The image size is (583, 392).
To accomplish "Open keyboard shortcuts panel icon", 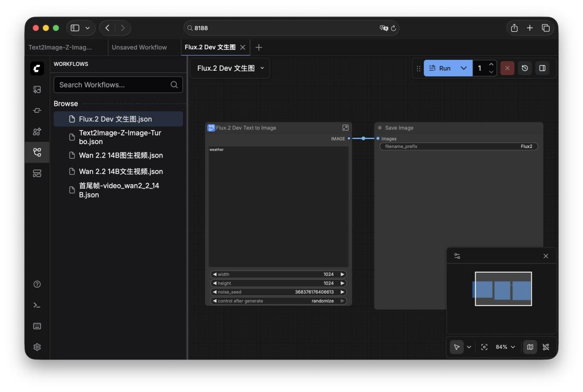I will [37, 326].
